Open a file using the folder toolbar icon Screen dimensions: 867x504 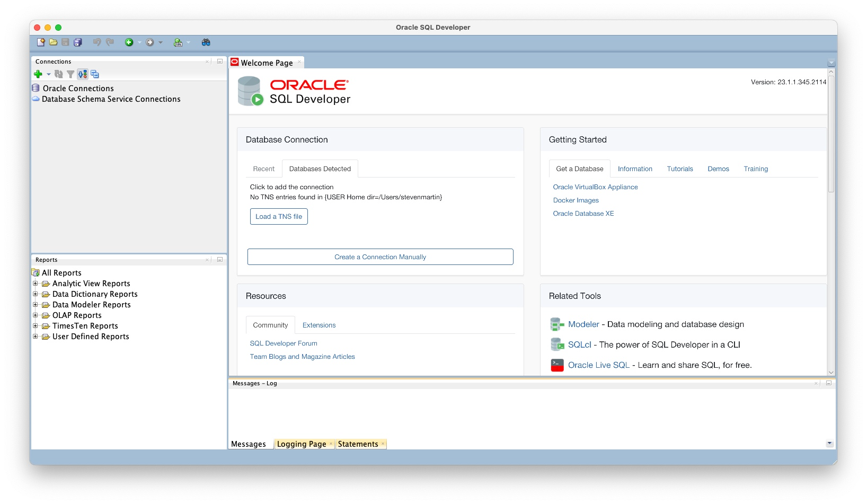[54, 42]
